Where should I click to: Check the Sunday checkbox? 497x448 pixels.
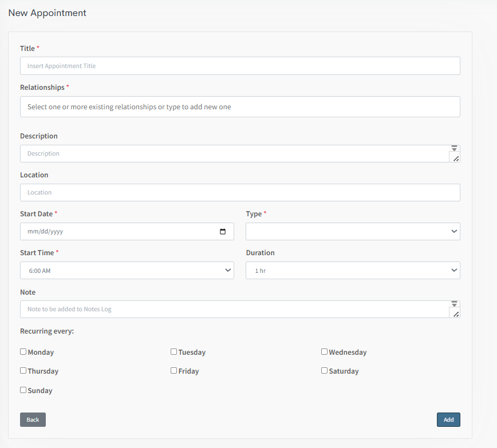23,390
